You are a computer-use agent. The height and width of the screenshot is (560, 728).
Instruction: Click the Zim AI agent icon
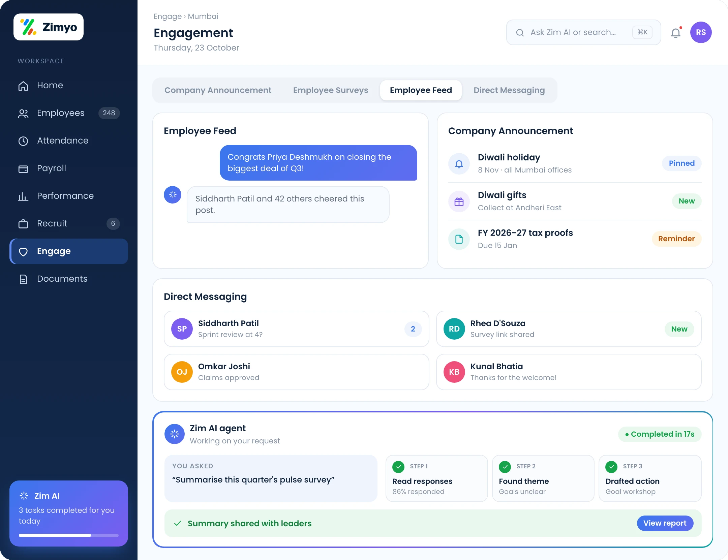[175, 434]
